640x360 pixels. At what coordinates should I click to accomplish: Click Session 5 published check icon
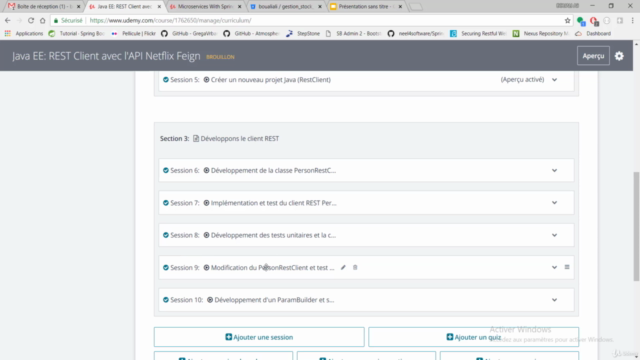[x=166, y=80]
